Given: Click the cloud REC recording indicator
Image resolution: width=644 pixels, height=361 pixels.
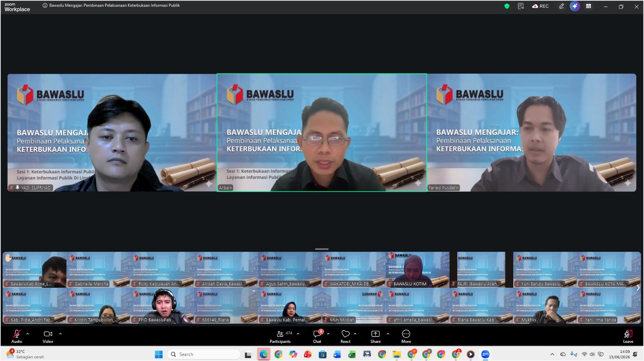Looking at the screenshot, I should click(x=540, y=6).
